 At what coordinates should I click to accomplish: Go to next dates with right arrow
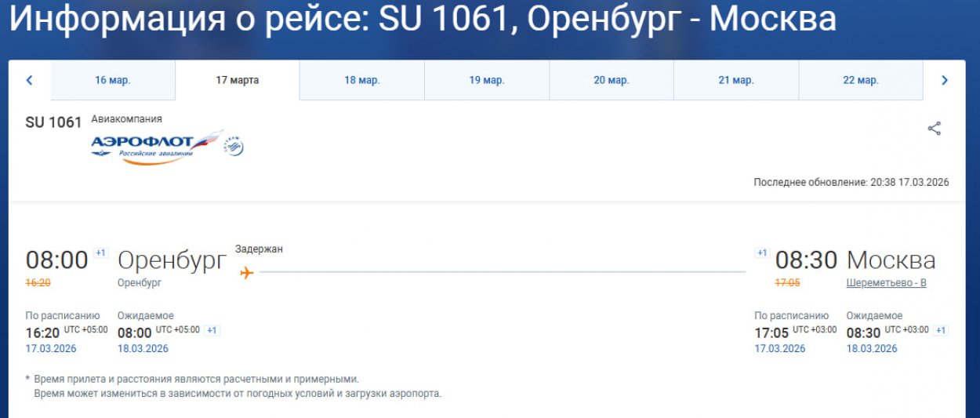(x=944, y=80)
